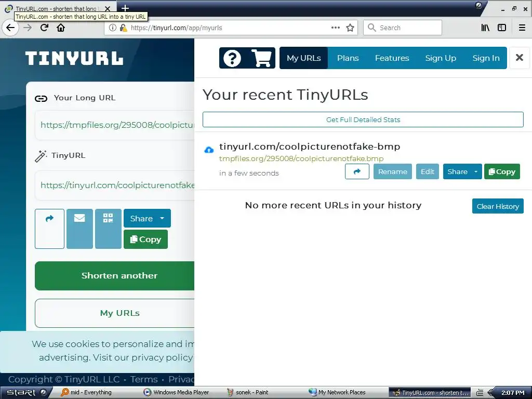This screenshot has height=399, width=532.
Task: Open the tinyurl.com/coolpicturenotfake-bmp link
Action: pyautogui.click(x=310, y=147)
